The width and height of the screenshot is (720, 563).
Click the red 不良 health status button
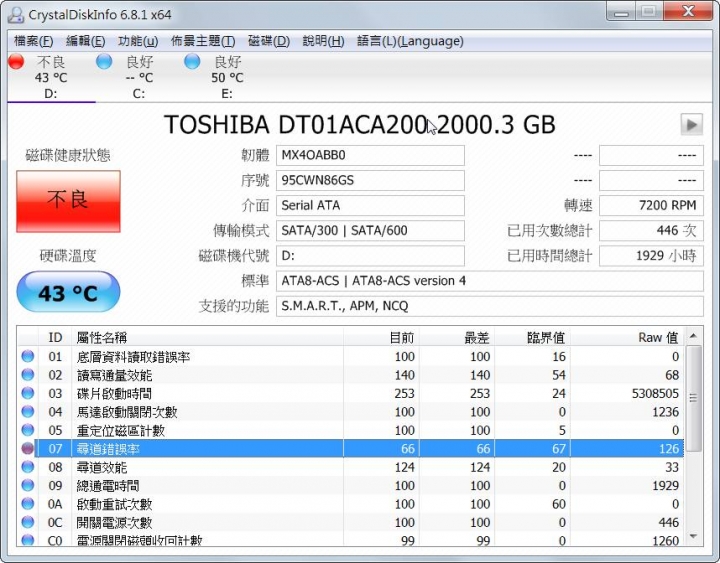[x=68, y=200]
